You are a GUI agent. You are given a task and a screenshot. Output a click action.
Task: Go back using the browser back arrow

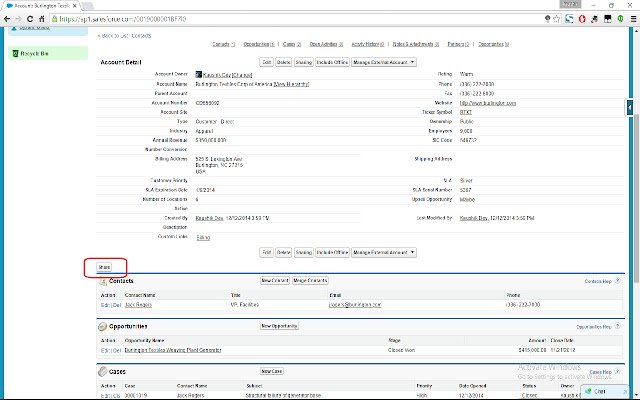(7, 19)
